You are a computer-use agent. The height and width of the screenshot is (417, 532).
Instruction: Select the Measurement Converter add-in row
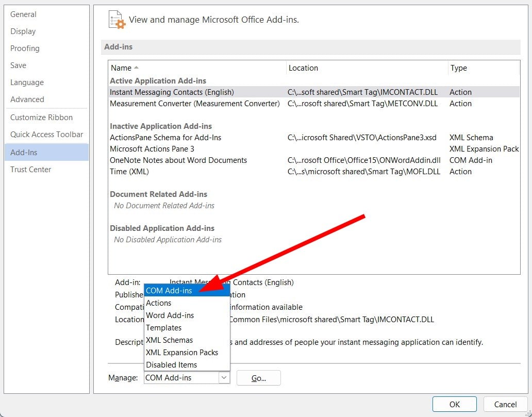[x=195, y=104]
